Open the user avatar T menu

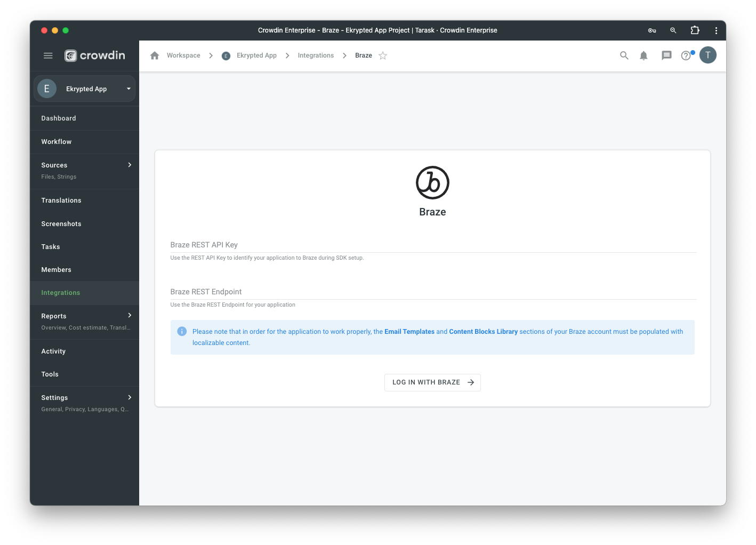point(708,55)
